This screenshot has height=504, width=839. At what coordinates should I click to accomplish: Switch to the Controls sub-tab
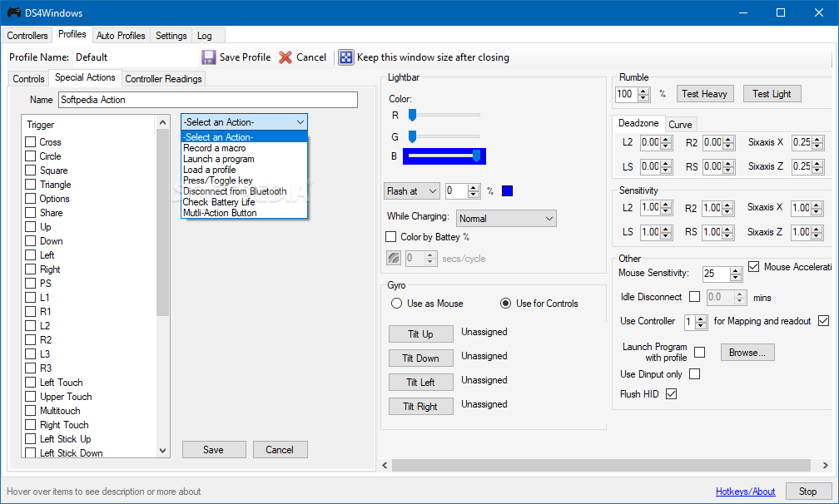[x=28, y=78]
